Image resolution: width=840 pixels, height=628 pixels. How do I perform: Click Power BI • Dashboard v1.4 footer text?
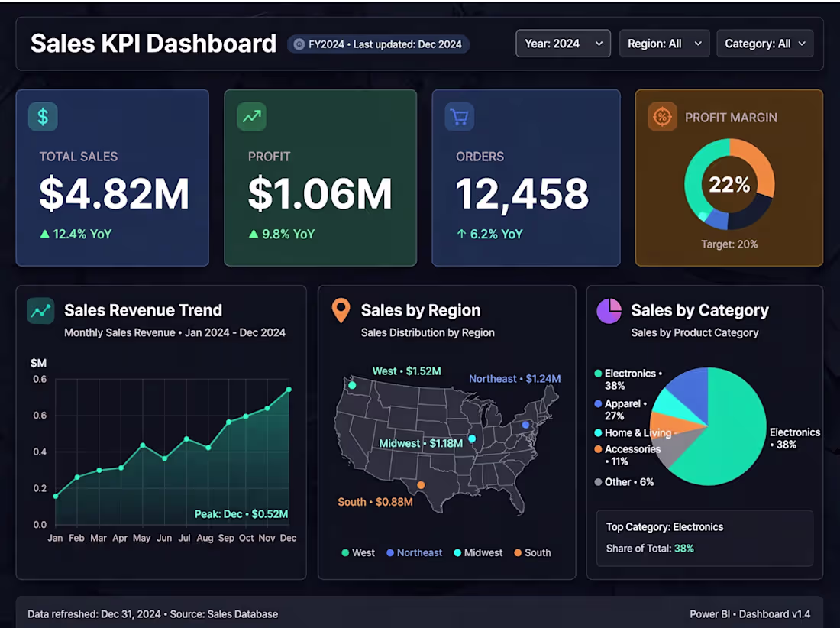[750, 614]
